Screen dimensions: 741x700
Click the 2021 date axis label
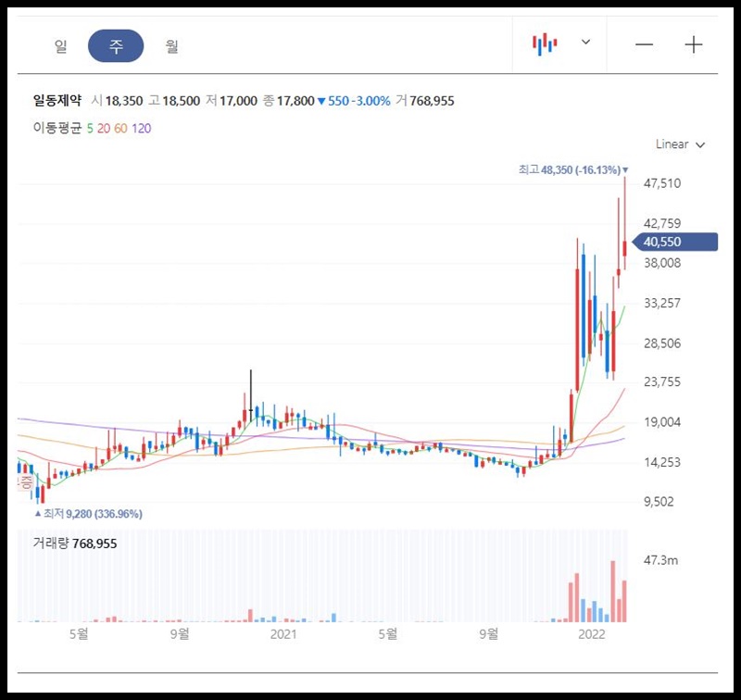pyautogui.click(x=283, y=634)
